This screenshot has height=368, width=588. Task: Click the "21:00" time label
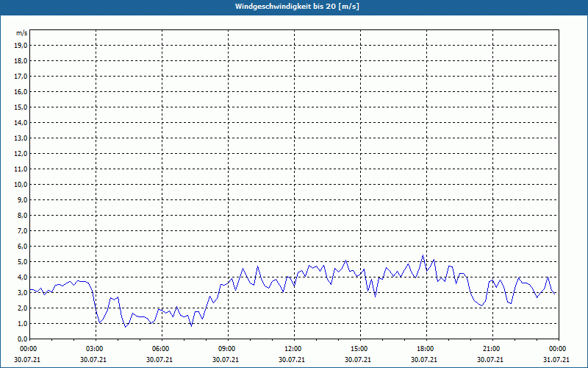490,349
